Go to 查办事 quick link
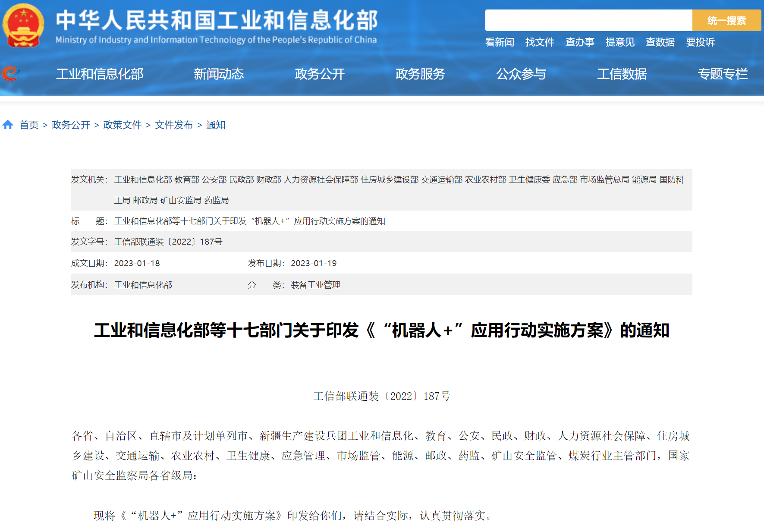Viewport: 764px width, 532px height. coord(580,42)
